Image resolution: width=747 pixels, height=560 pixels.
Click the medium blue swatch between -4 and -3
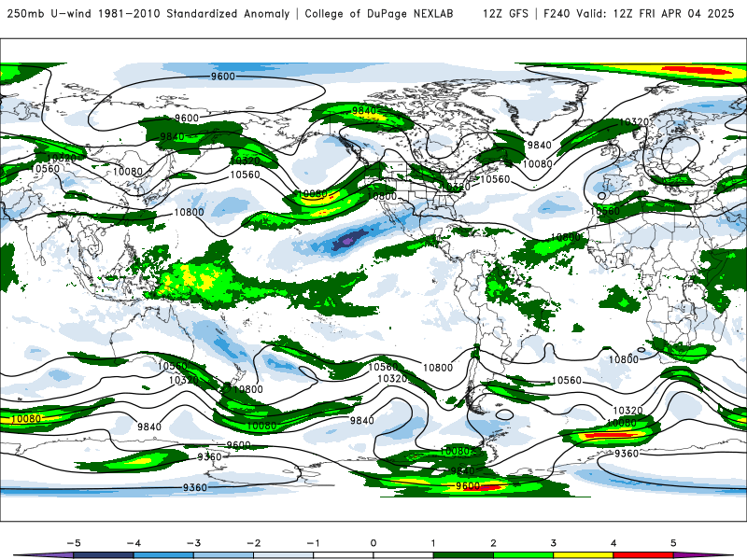[x=163, y=555]
